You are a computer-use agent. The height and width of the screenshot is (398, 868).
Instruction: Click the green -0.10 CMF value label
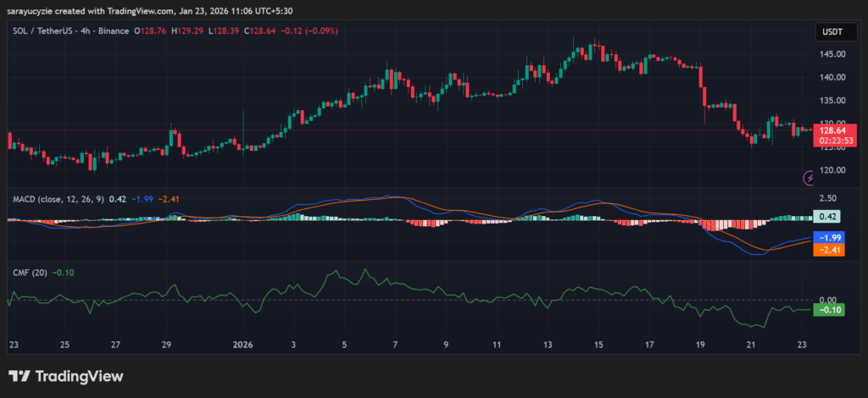[x=827, y=310]
